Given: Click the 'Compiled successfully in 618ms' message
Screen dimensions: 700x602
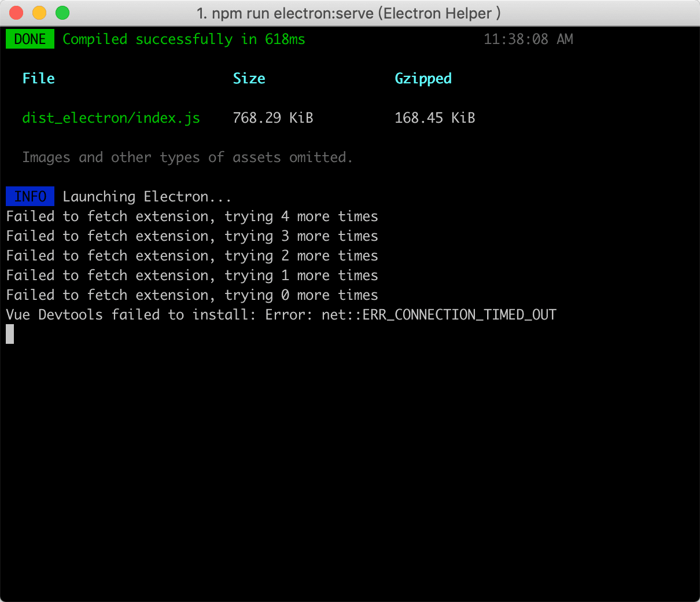Looking at the screenshot, I should coord(183,39).
